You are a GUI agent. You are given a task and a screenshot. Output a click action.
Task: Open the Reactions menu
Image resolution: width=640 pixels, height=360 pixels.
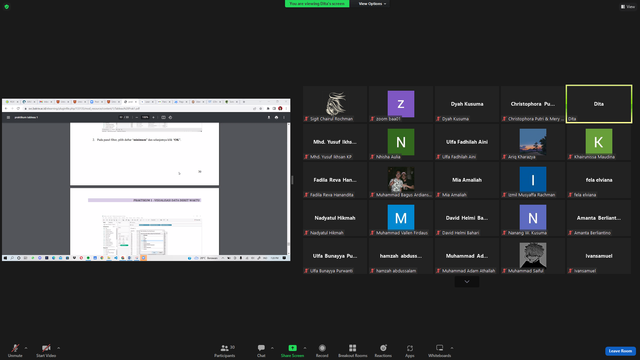pyautogui.click(x=383, y=351)
